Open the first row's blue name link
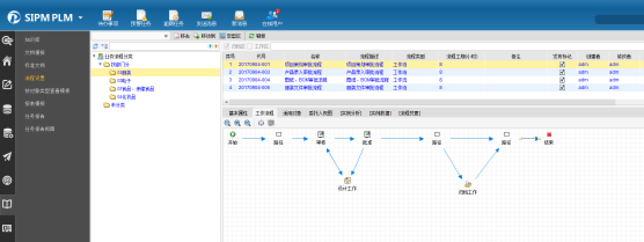 (x=303, y=64)
